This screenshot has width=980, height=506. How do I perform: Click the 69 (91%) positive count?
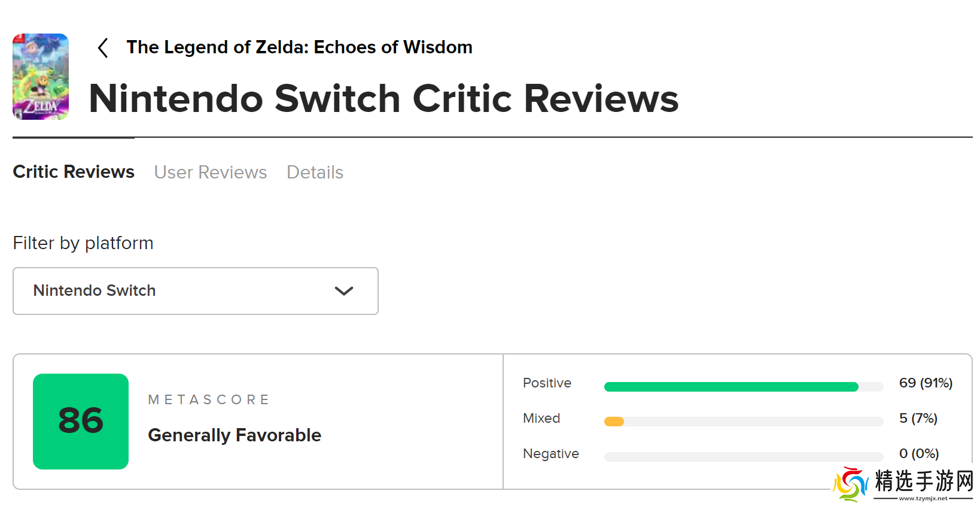[926, 383]
